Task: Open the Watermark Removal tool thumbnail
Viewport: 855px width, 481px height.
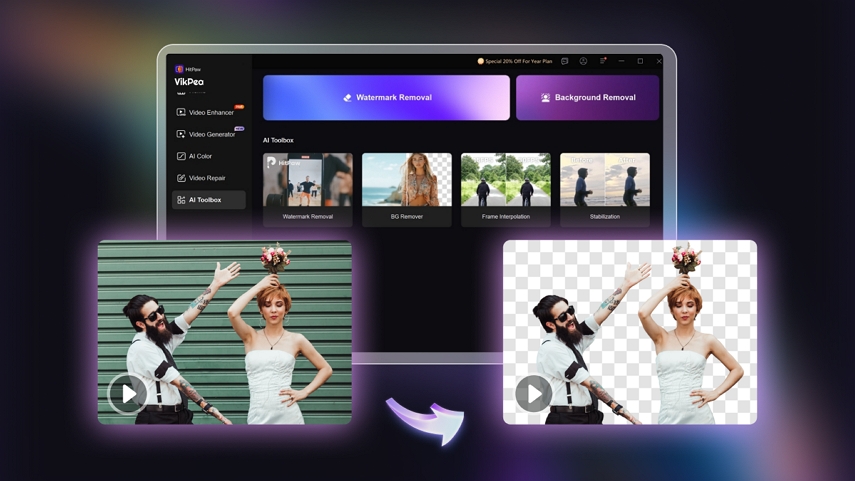Action: click(308, 179)
